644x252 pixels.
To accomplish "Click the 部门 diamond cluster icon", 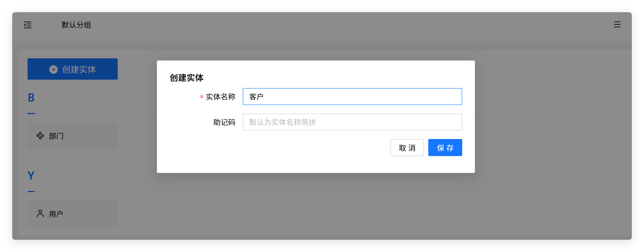I will (40, 136).
